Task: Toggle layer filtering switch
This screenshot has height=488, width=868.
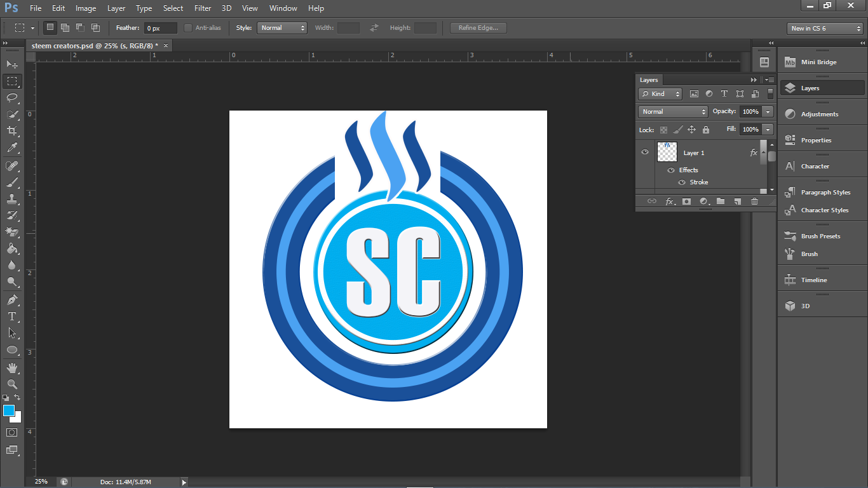Action: pos(770,93)
